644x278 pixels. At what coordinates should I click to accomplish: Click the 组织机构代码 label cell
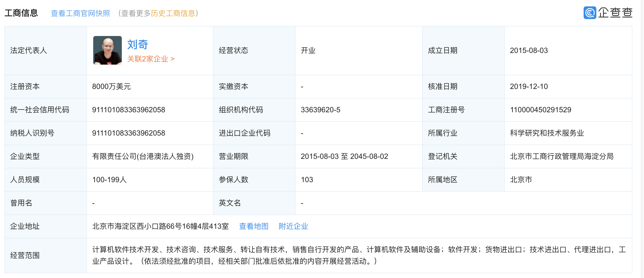254,110
